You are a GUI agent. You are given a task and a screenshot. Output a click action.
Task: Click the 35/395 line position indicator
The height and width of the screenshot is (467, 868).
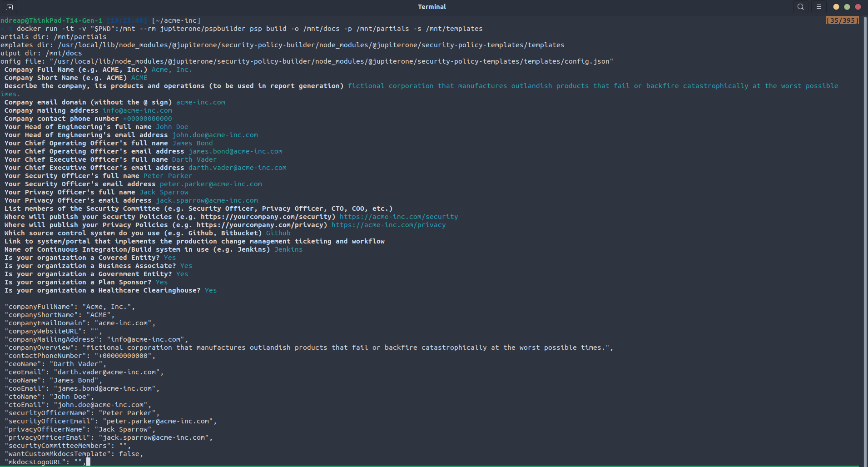click(x=842, y=20)
